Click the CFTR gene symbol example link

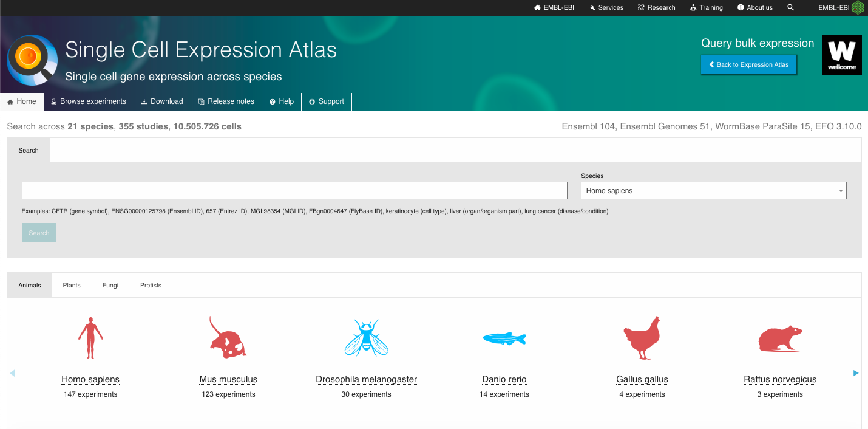[x=80, y=211]
